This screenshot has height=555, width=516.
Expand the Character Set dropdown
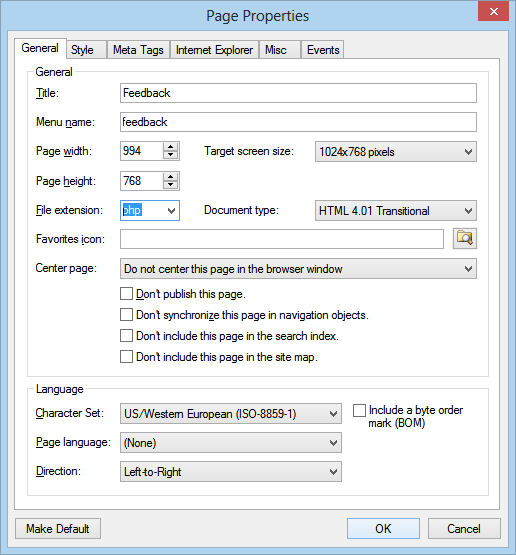(231, 413)
